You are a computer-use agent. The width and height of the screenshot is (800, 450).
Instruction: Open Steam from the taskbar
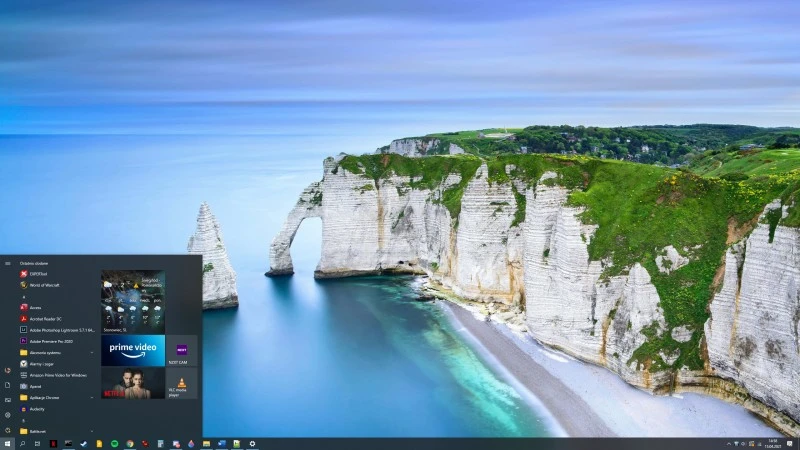(84, 444)
